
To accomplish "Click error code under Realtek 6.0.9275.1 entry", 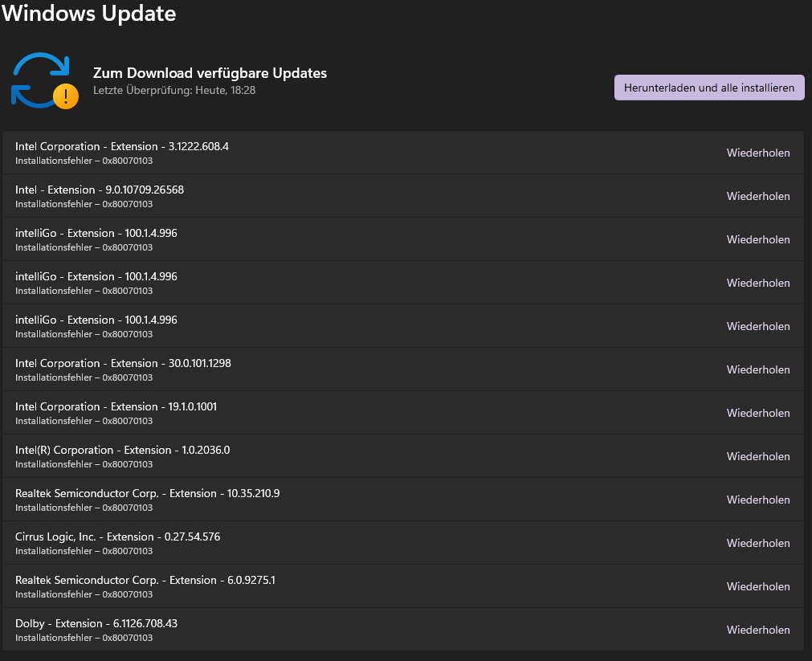I will click(84, 594).
